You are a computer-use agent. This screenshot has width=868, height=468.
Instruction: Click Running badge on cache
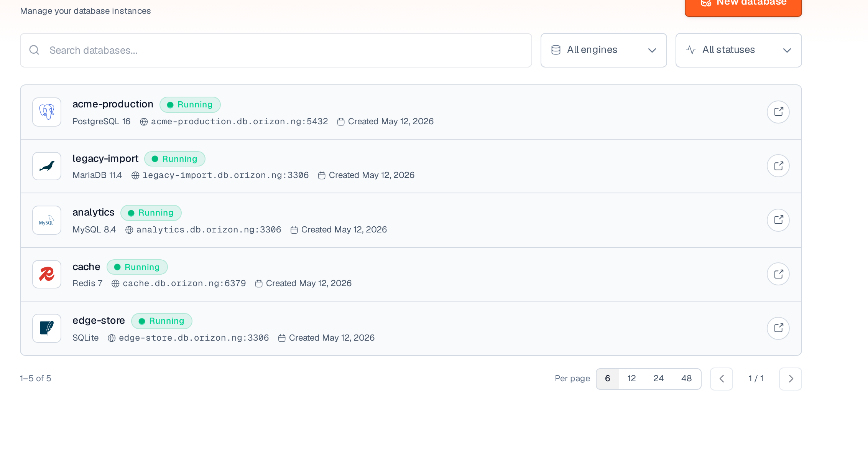coord(137,267)
